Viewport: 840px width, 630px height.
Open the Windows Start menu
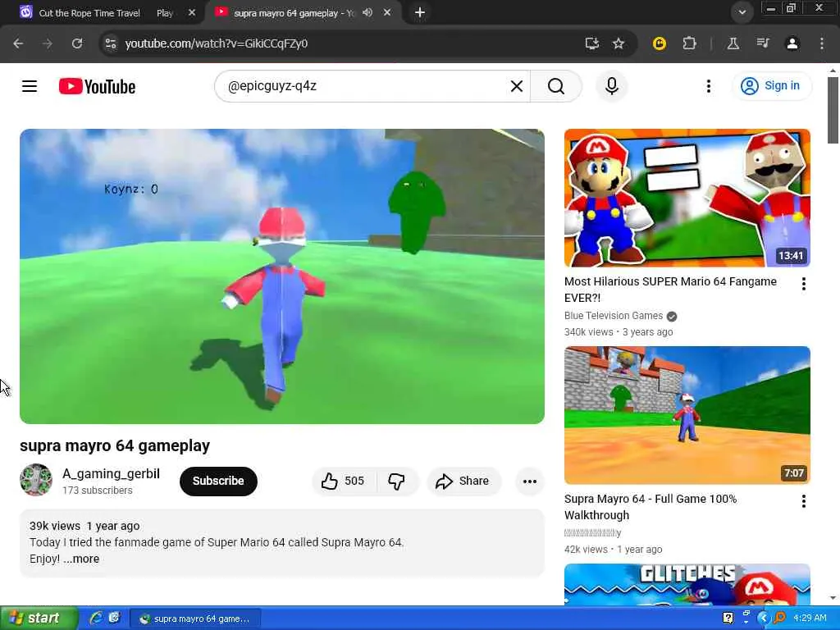click(x=38, y=619)
